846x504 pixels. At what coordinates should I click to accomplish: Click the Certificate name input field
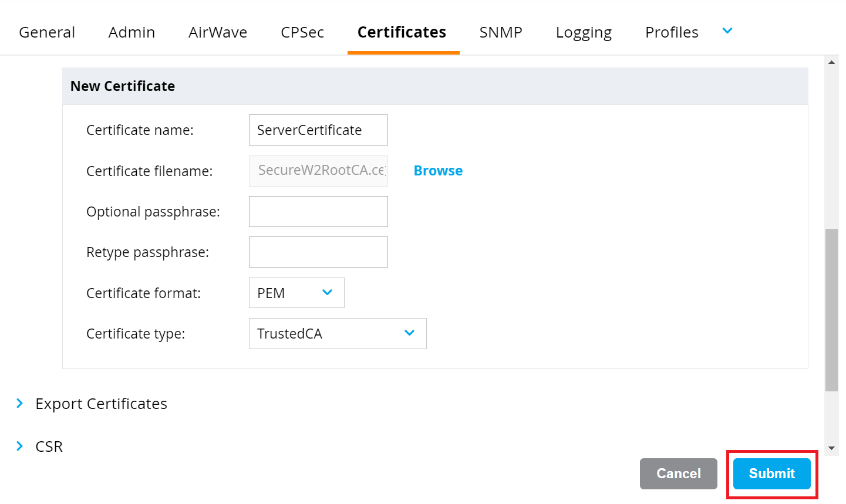pos(318,130)
